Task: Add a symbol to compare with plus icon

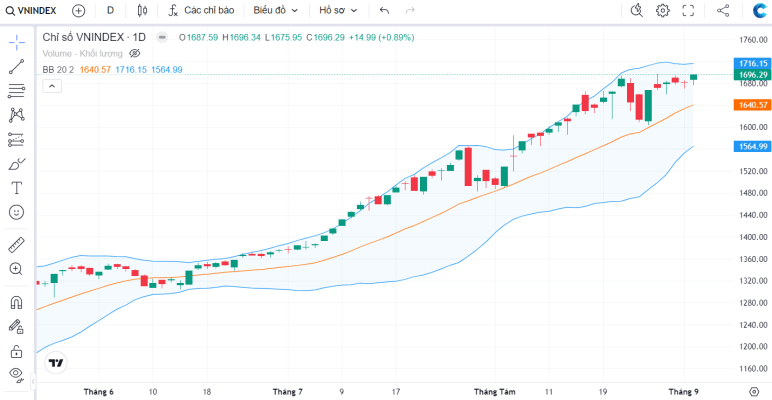Action: coord(78,10)
